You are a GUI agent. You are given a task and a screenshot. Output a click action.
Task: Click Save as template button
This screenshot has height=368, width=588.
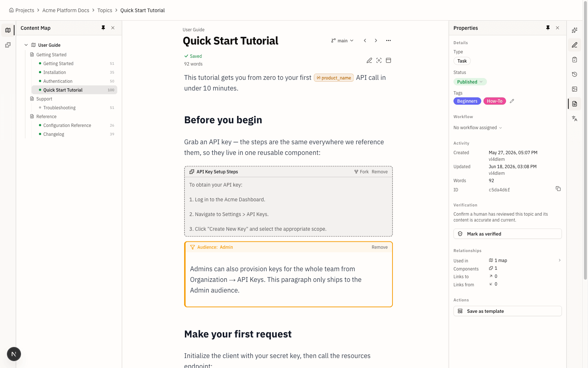click(508, 311)
